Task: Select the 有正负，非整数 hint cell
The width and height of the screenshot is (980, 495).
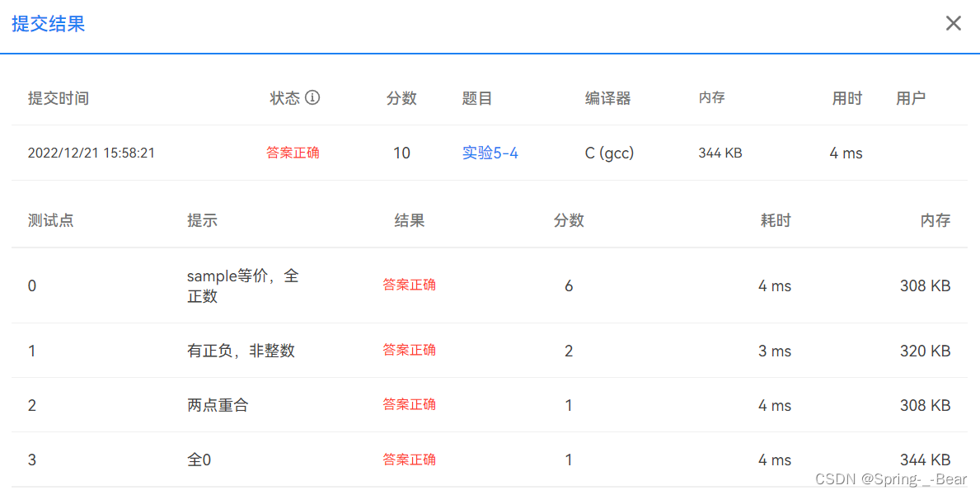Action: coord(239,349)
